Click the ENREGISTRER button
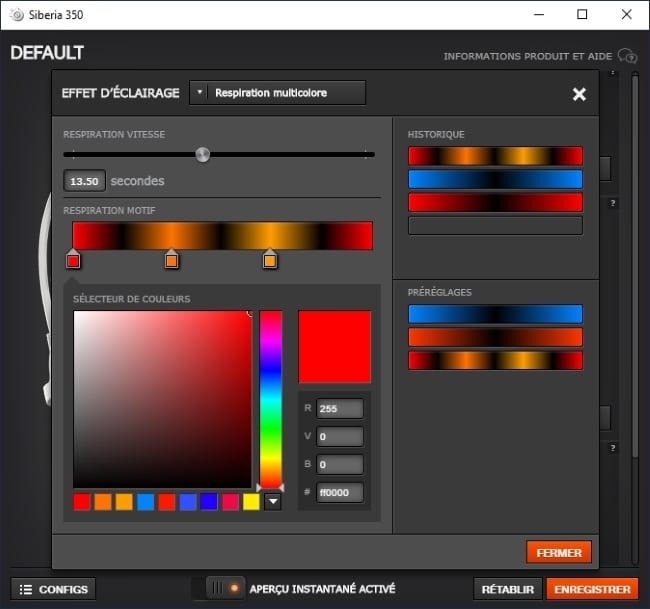This screenshot has height=609, width=650. tap(592, 589)
